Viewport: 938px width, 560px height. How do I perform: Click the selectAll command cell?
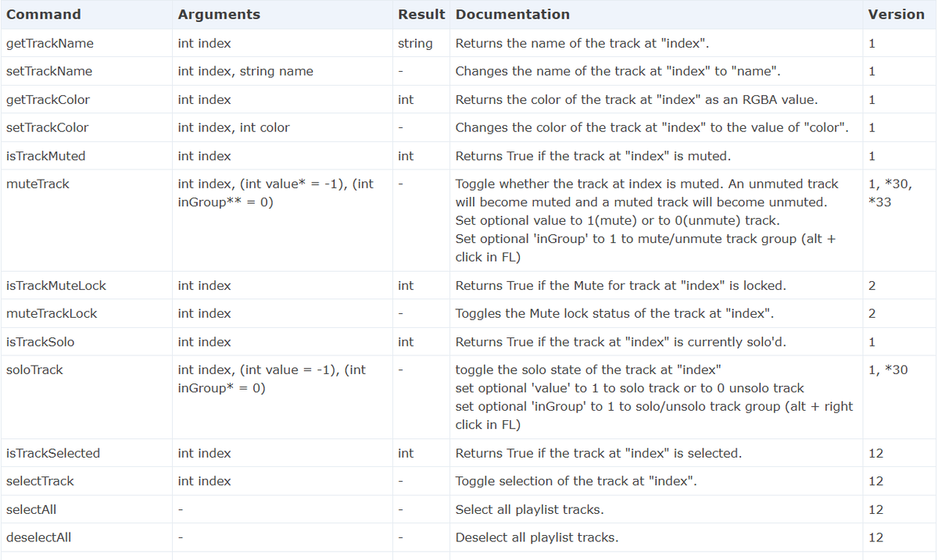pyautogui.click(x=30, y=509)
